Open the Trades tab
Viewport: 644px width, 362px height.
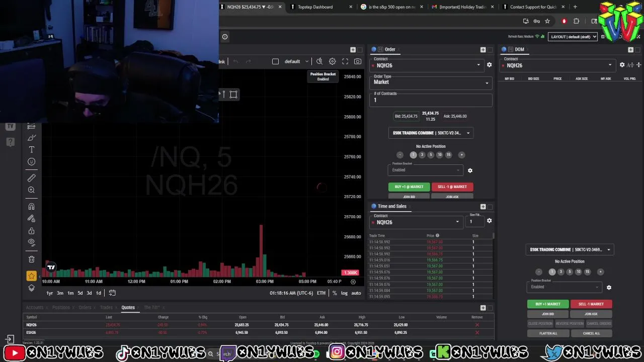106,307
